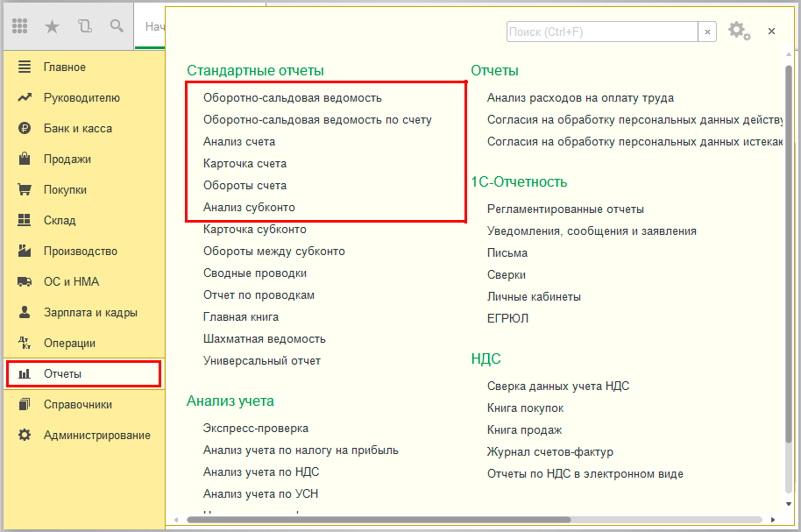Click the ОС и НМА truck icon
Image resolution: width=801 pixels, height=532 pixels.
(x=25, y=281)
